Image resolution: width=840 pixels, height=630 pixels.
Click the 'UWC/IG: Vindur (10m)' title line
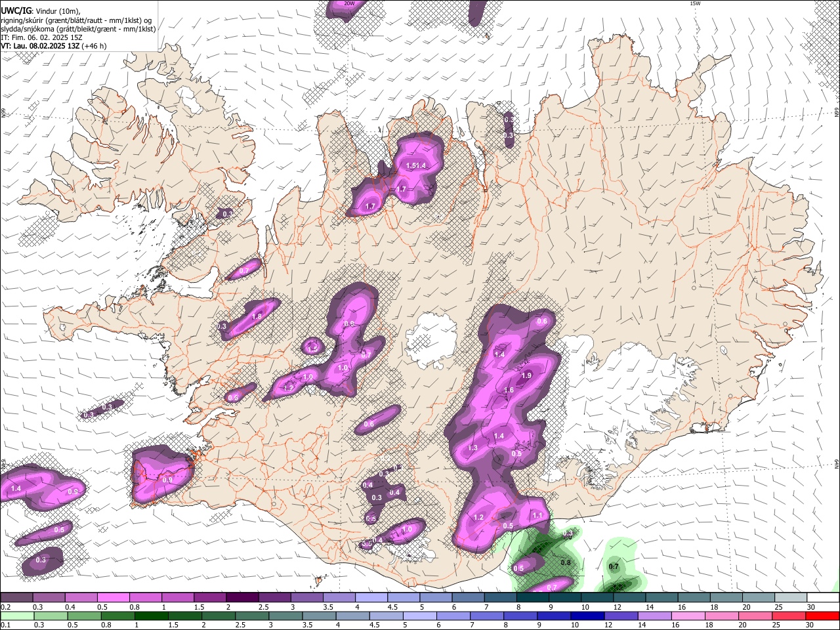pyautogui.click(x=41, y=10)
